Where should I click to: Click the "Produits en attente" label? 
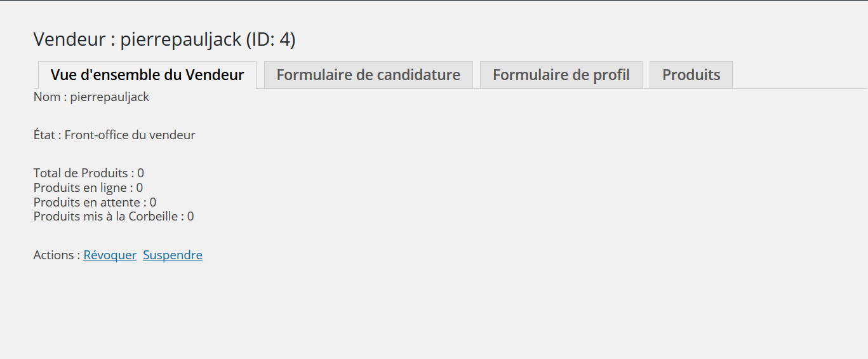(86, 202)
